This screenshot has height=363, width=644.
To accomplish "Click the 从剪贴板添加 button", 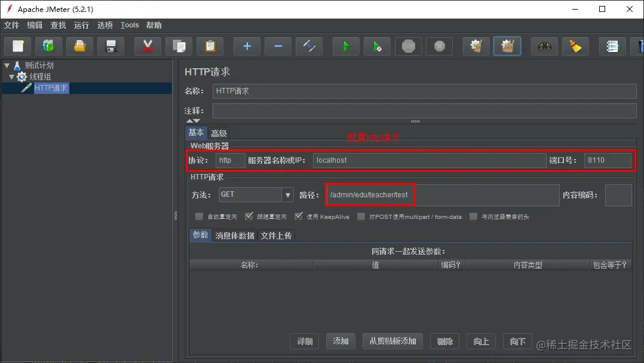I will pyautogui.click(x=392, y=341).
